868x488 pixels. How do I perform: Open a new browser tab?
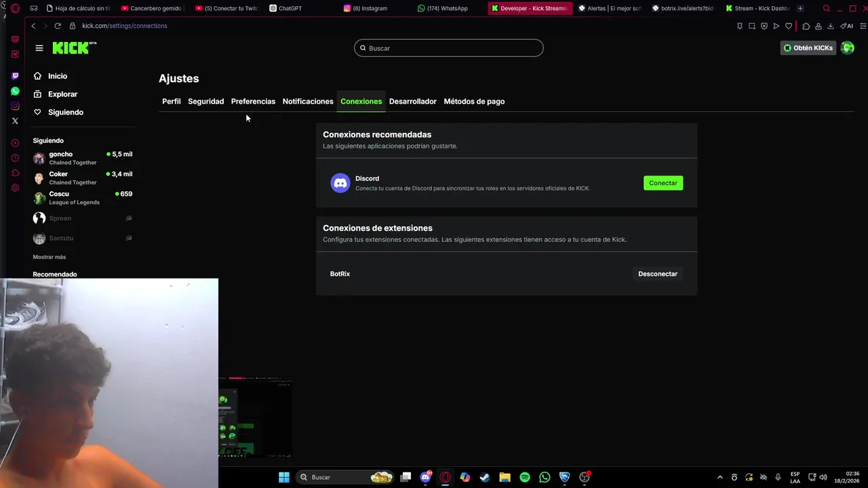800,8
